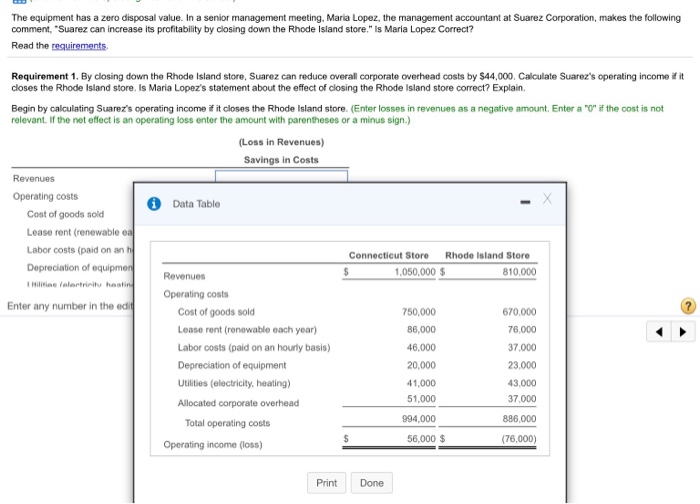Viewport: 700px width, 504px height.
Task: Go to previous question with left arrow
Action: [659, 332]
